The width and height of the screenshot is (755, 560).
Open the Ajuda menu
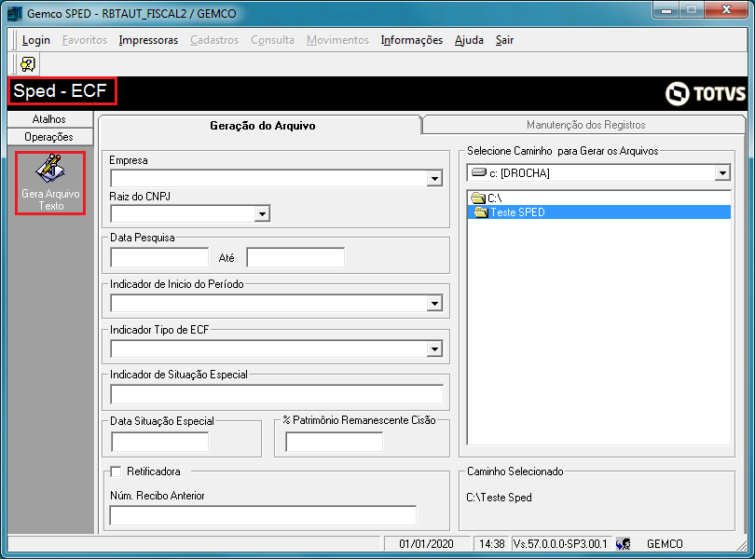click(469, 40)
